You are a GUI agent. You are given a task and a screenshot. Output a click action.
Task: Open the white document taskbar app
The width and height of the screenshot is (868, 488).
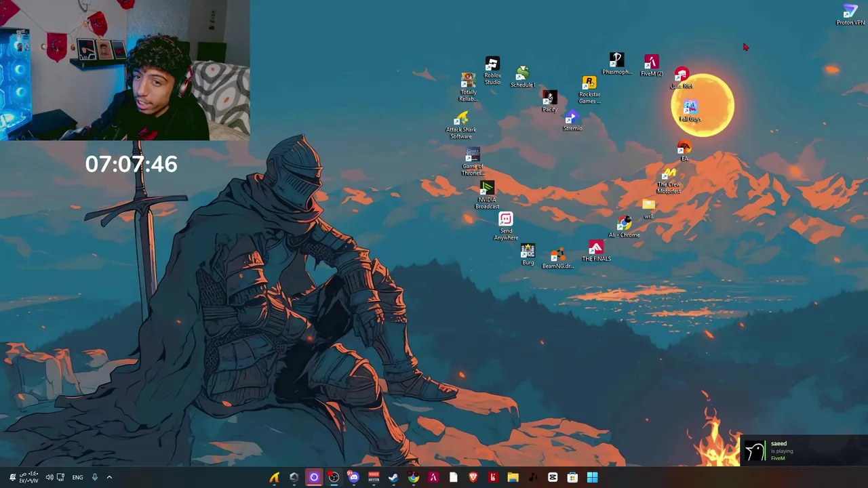453,477
